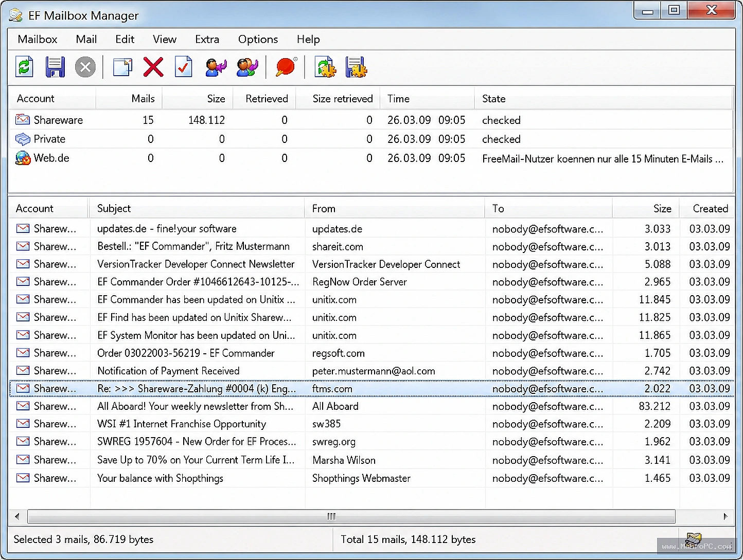The height and width of the screenshot is (560, 743).
Task: Sort mail list by From header
Action: point(395,208)
